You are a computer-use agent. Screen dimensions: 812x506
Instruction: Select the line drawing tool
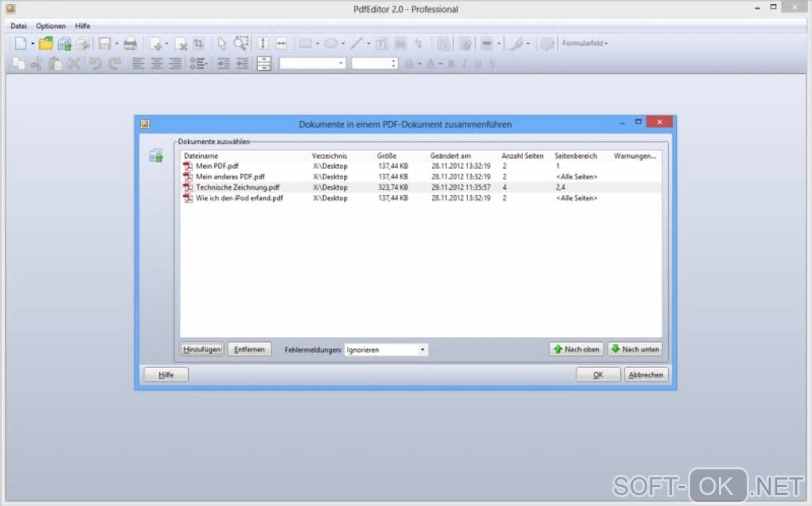pos(357,44)
